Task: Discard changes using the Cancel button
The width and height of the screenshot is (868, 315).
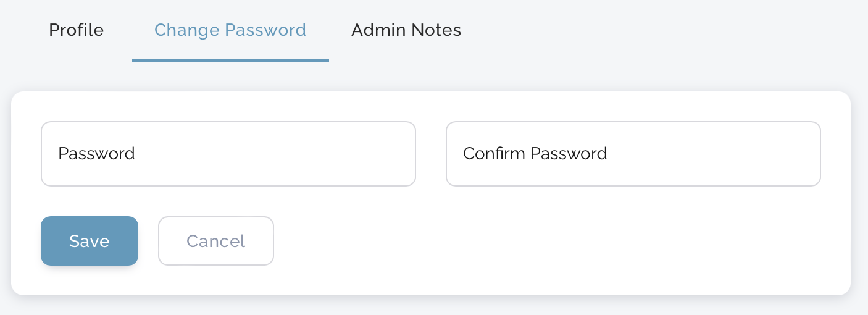Action: tap(215, 241)
